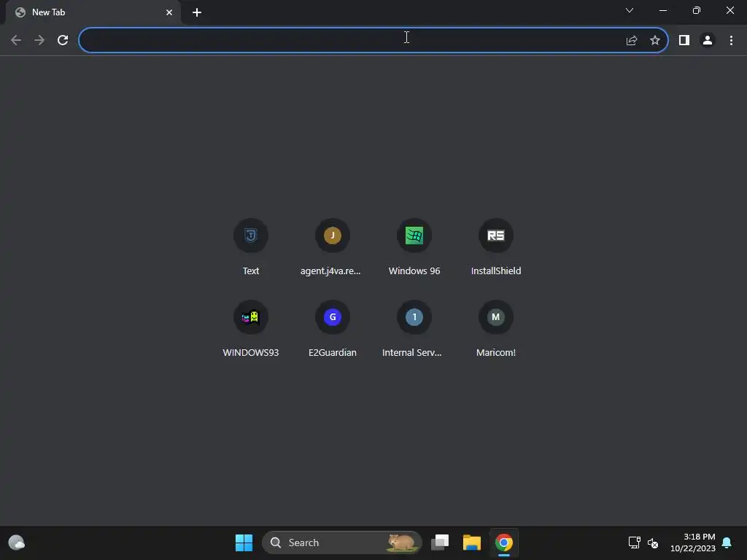Screen dimensions: 747x560
Task: Open the agent.j4va.re shortcut
Action: (x=332, y=248)
